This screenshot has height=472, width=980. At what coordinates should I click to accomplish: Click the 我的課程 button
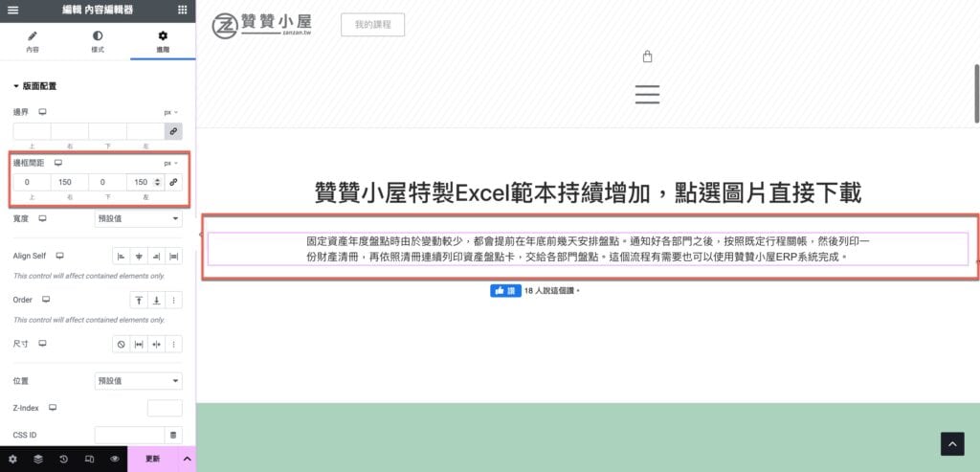pyautogui.click(x=372, y=24)
